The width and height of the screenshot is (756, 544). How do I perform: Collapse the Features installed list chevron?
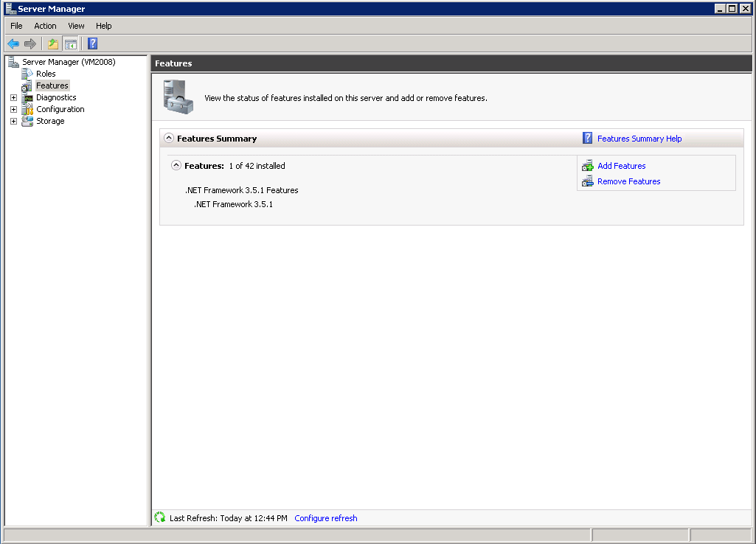176,166
